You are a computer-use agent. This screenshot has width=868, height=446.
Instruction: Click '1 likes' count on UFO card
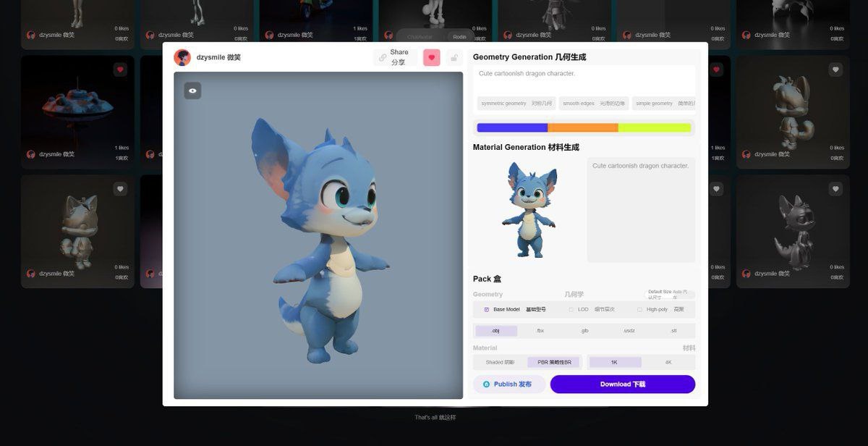(122, 148)
